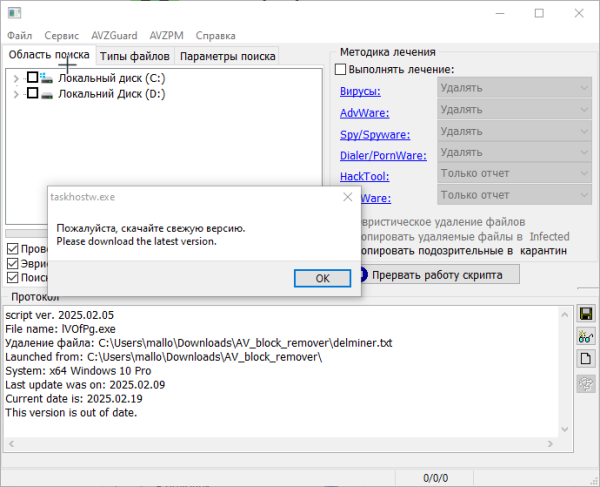Click the Spy/Spyware link
The height and width of the screenshot is (487, 600).
click(375, 135)
